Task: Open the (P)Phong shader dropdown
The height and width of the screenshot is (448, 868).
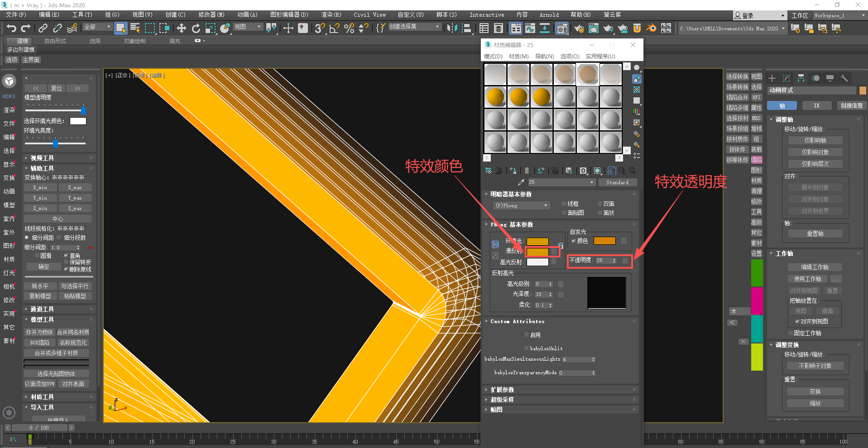Action: click(x=521, y=205)
